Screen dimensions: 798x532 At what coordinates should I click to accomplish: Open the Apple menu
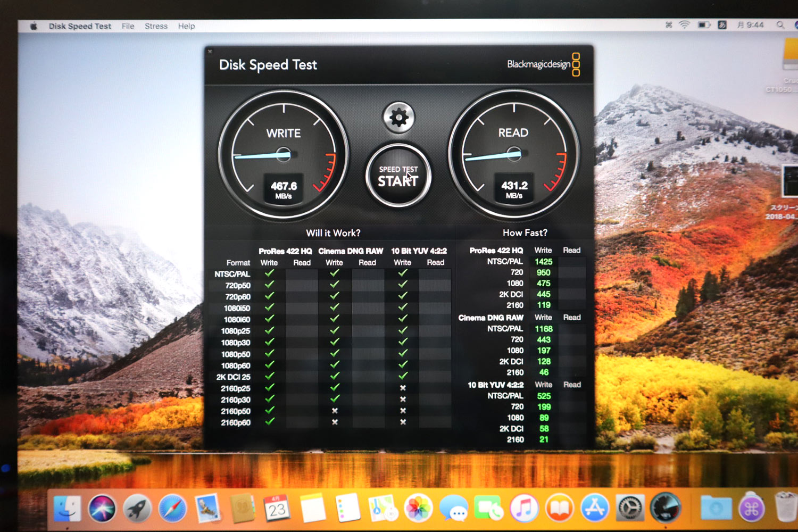[x=34, y=26]
